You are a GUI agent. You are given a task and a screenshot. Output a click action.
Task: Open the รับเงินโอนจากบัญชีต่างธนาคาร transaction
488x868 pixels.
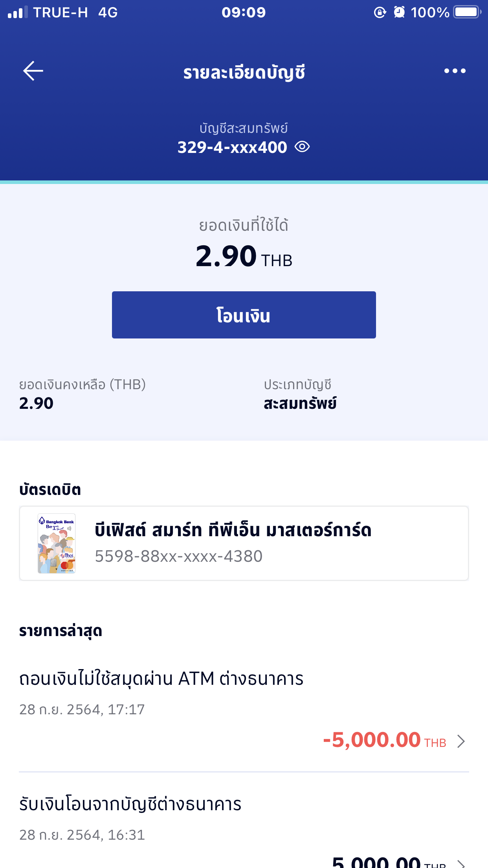pos(130,804)
